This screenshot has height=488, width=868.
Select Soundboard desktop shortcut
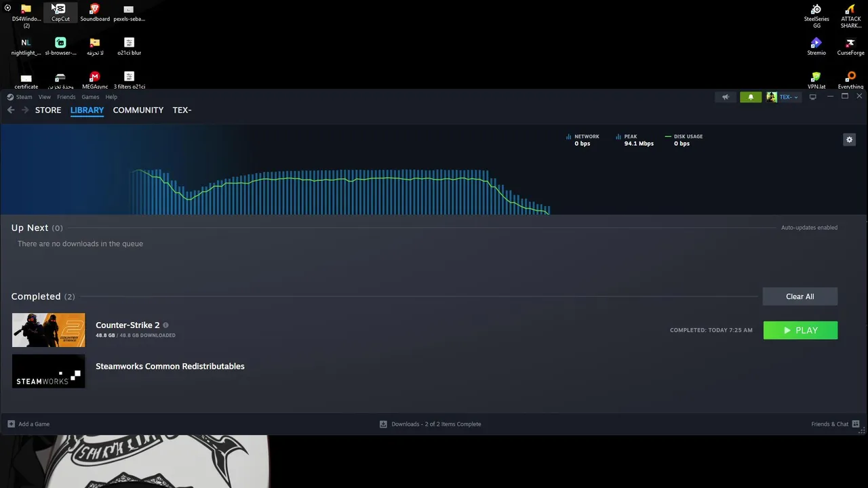[x=95, y=12]
